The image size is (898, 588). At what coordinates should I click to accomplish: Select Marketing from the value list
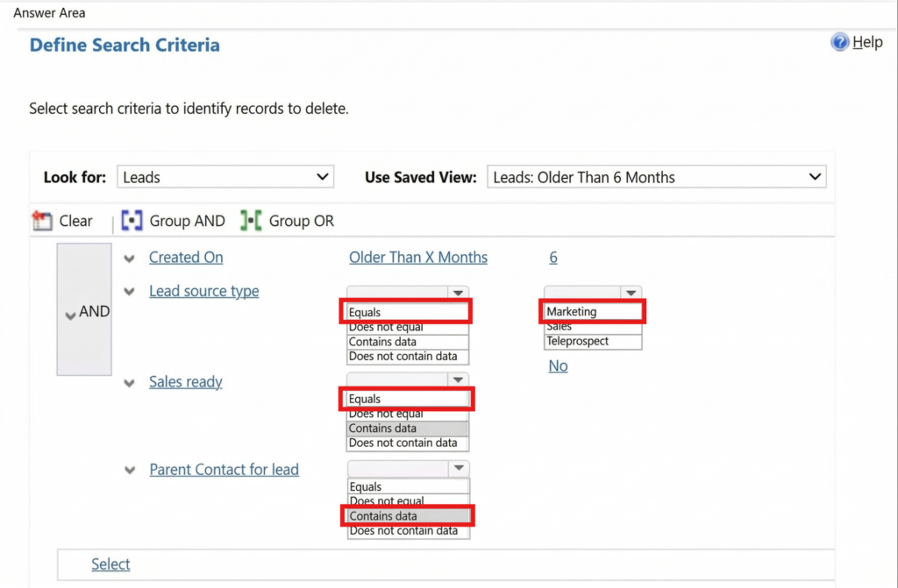[x=592, y=311]
